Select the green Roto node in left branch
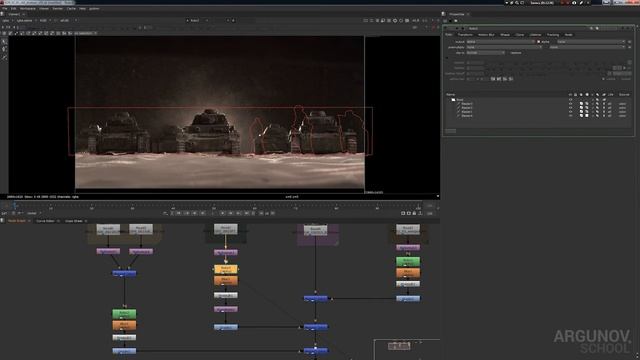 pos(124,314)
